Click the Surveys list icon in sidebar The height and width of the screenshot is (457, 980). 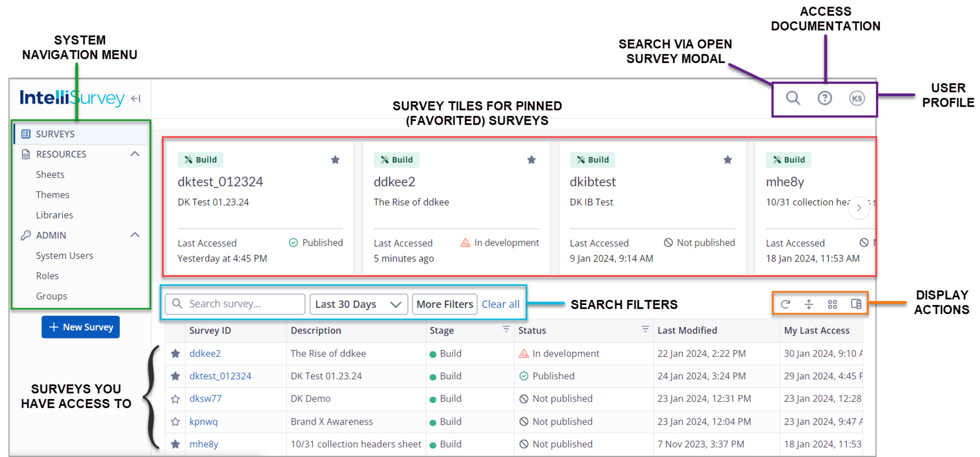tap(26, 134)
